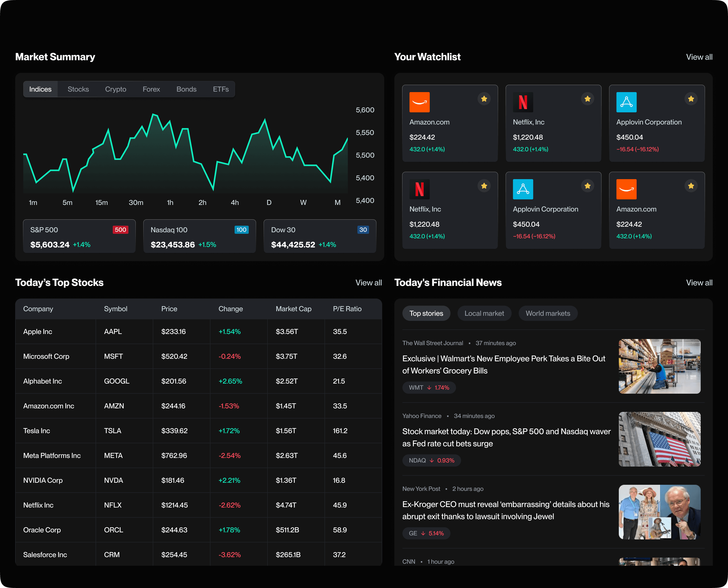
Task: Open the World markets news tab
Action: (x=548, y=313)
